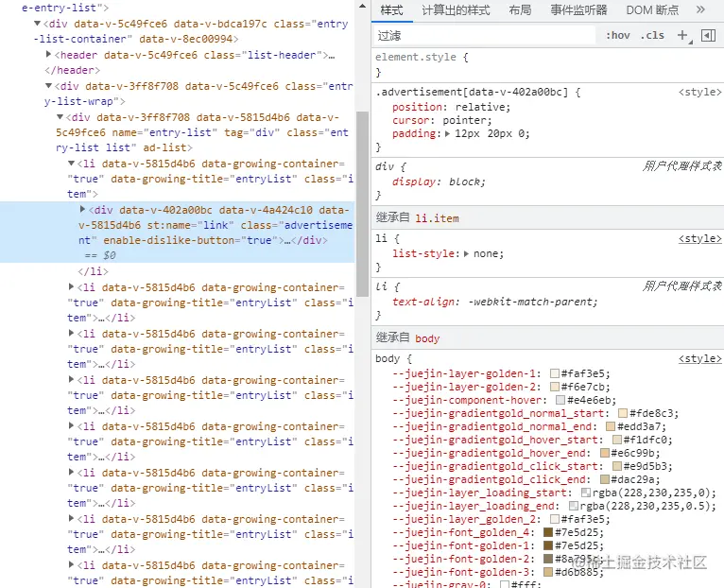Viewport: 724px width, 588px height.
Task: Open swatch for --juejin-font-golden-3
Action: click(x=548, y=572)
